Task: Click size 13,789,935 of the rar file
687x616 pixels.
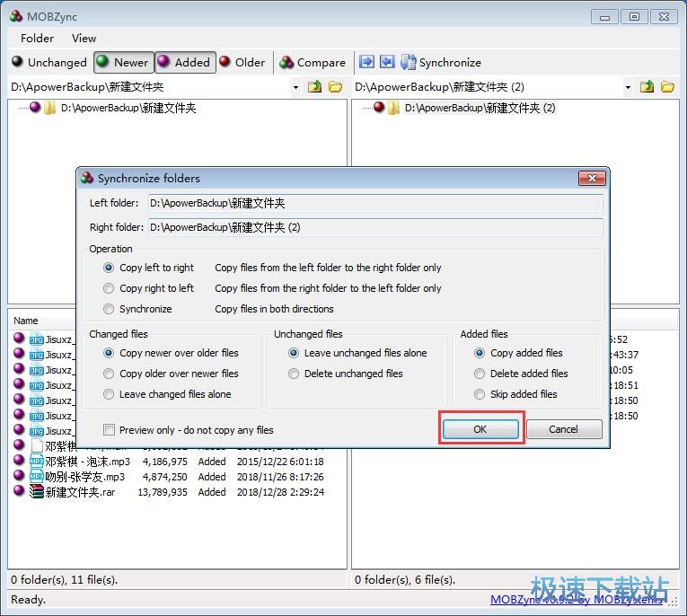Action: (163, 492)
